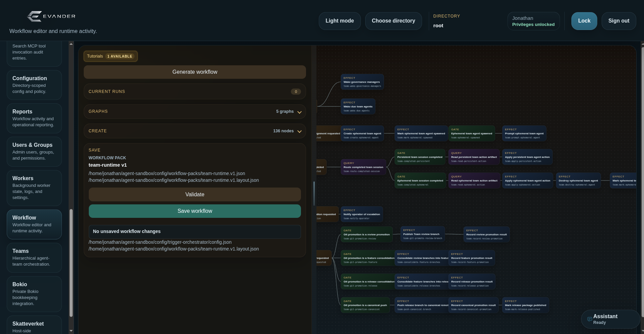Viewport: 644px width, 334px height.
Task: Click the Sign out button
Action: click(619, 21)
